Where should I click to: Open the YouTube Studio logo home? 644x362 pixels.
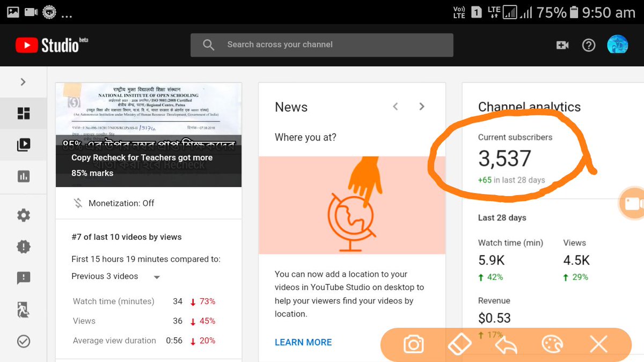(52, 45)
